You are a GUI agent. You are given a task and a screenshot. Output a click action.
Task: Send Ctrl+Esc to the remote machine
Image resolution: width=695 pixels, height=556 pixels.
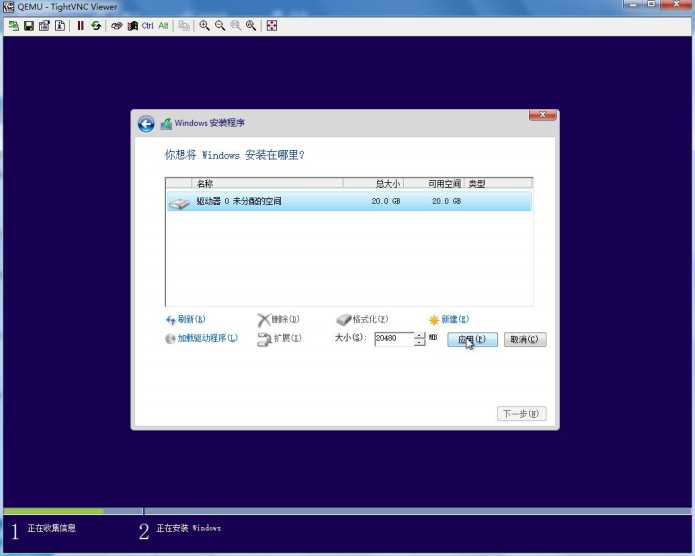tap(132, 26)
